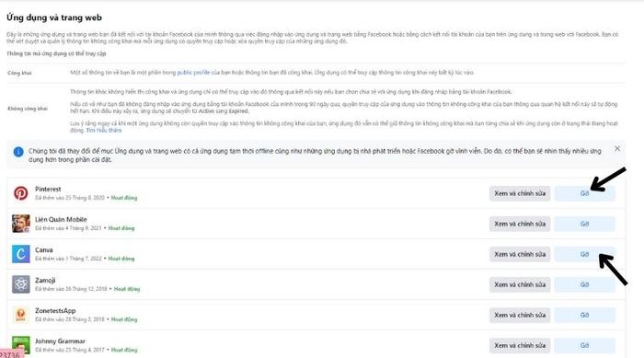644x358 pixels.
Task: Open Xem và chỉnh sửa for Canva
Action: coord(520,254)
